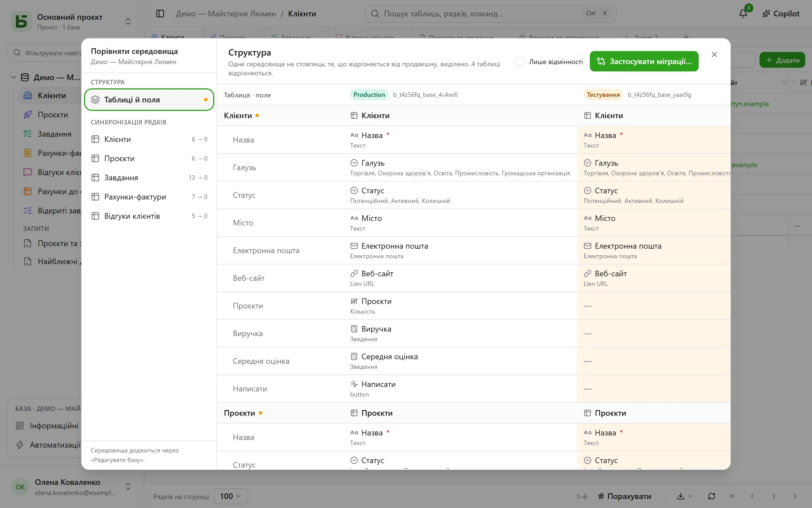Open Завдання row sync 13 → 0
The width and height of the screenshot is (812, 508).
[x=149, y=178]
